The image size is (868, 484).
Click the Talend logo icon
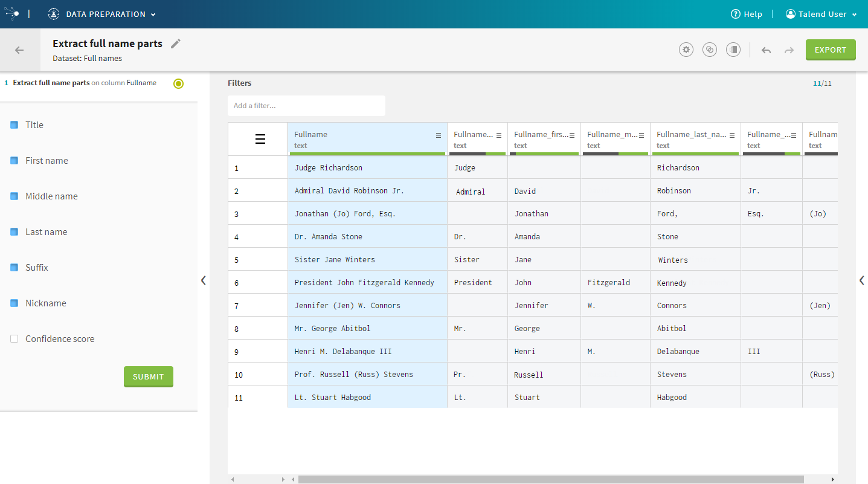12,13
